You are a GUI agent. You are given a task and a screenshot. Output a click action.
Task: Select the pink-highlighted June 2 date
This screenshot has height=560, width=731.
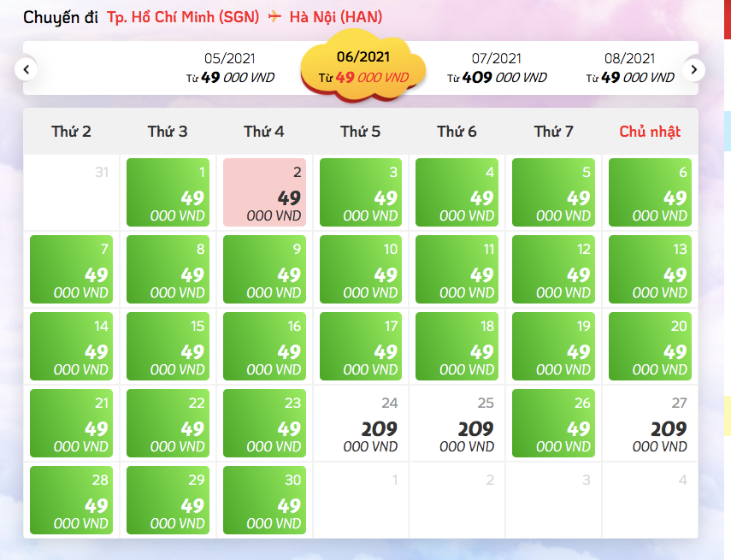tap(264, 192)
